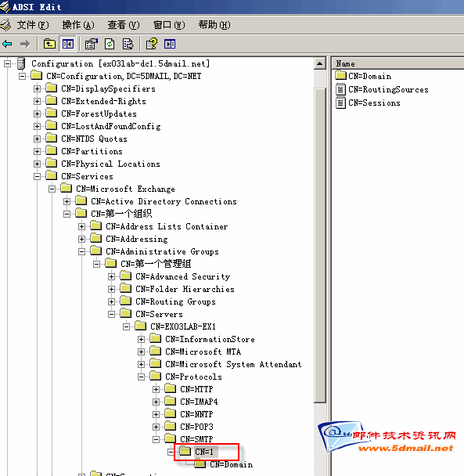
Task: Select CN=IMAP4 tree item
Action: pos(199,402)
